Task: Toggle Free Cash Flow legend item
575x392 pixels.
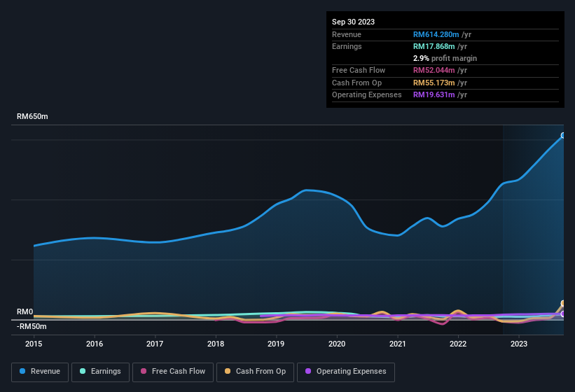Action: coord(173,372)
